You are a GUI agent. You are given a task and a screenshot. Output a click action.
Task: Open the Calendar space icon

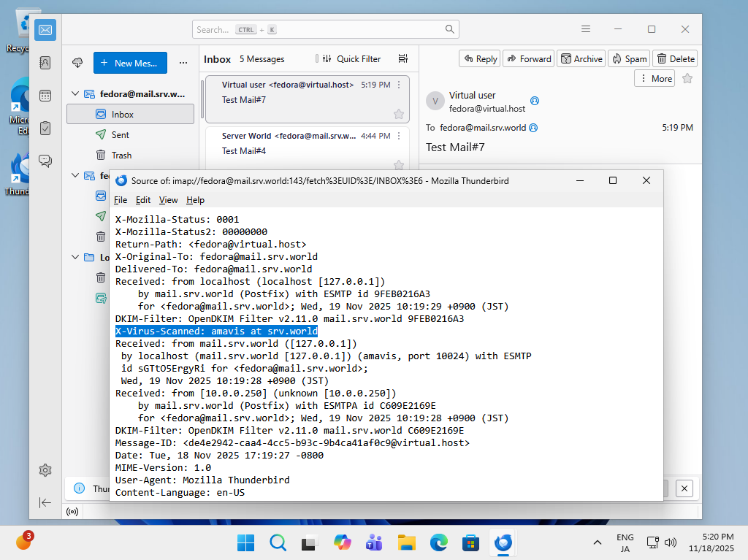coord(45,96)
